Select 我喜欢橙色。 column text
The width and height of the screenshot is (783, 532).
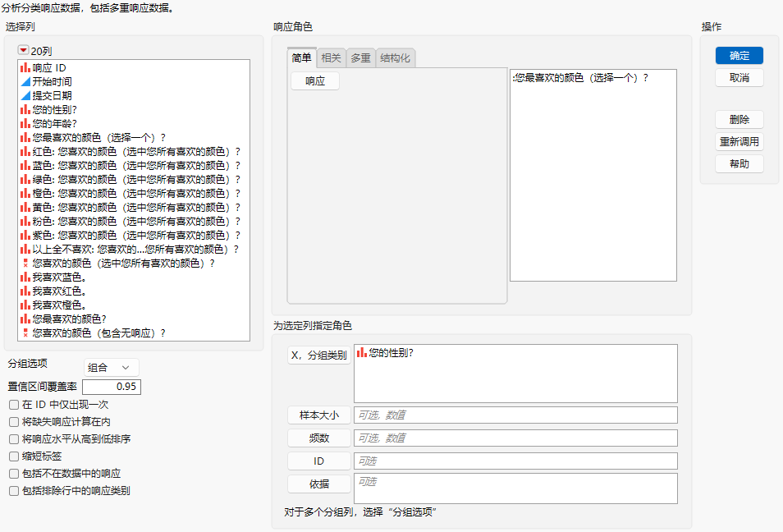(59, 305)
